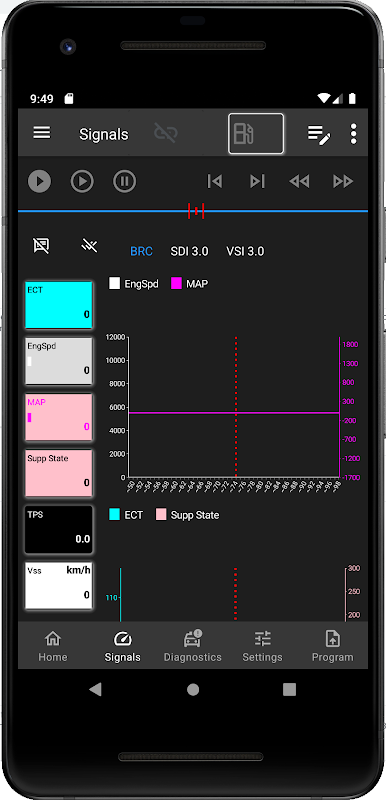The image size is (386, 800).
Task: Open the Program tab
Action: tap(332, 645)
